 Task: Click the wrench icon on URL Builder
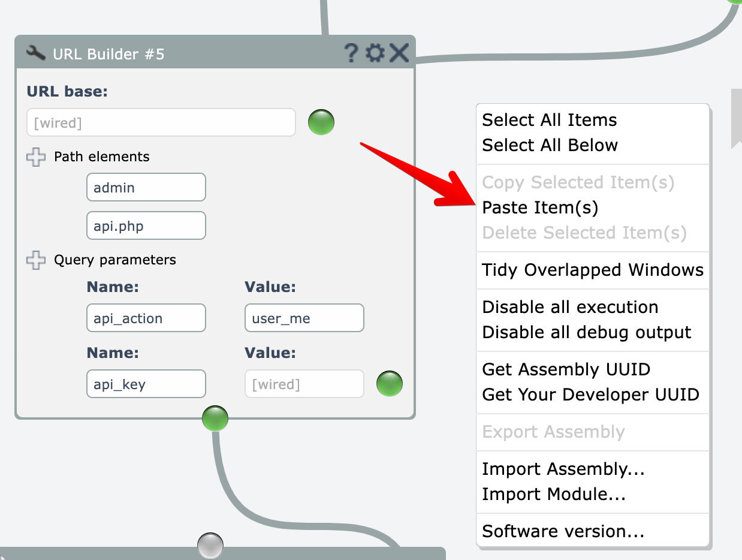pyautogui.click(x=36, y=53)
